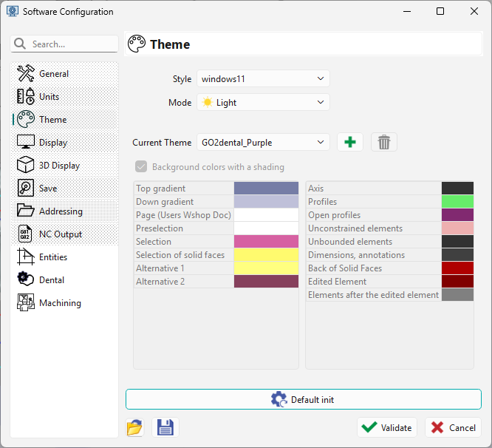Save configuration with floppy disk icon
Viewport: 492px width, 448px height.
point(165,427)
